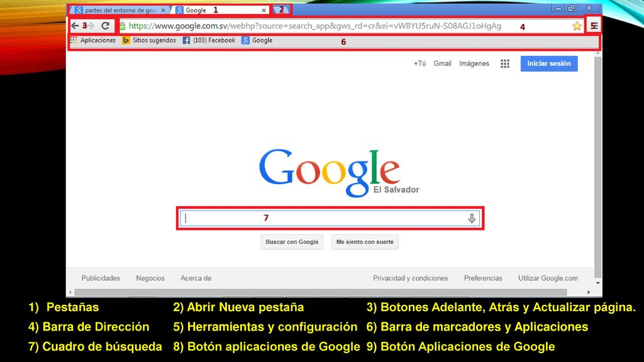
Task: Reload the page with the refresh icon
Action: coord(106,26)
